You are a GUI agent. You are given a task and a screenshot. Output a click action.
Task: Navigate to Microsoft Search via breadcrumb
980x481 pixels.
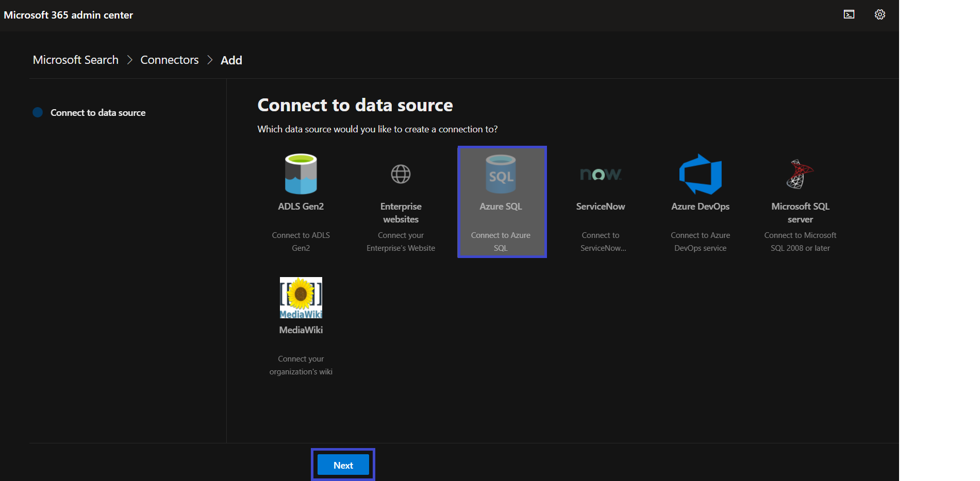[x=75, y=60]
